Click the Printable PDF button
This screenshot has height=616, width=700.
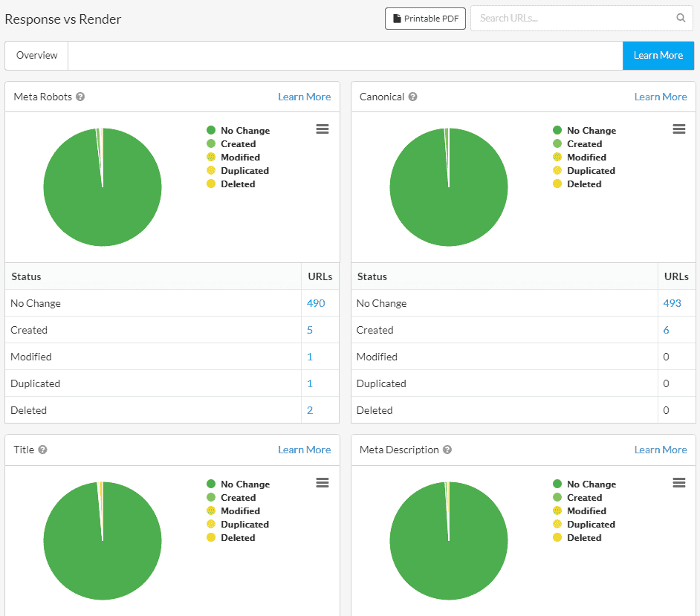pyautogui.click(x=426, y=19)
